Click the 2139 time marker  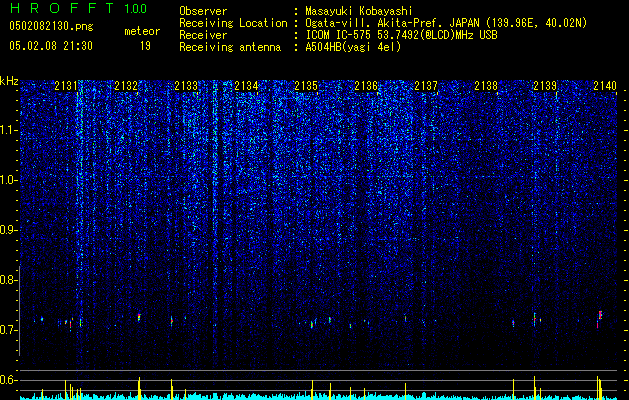[545, 86]
